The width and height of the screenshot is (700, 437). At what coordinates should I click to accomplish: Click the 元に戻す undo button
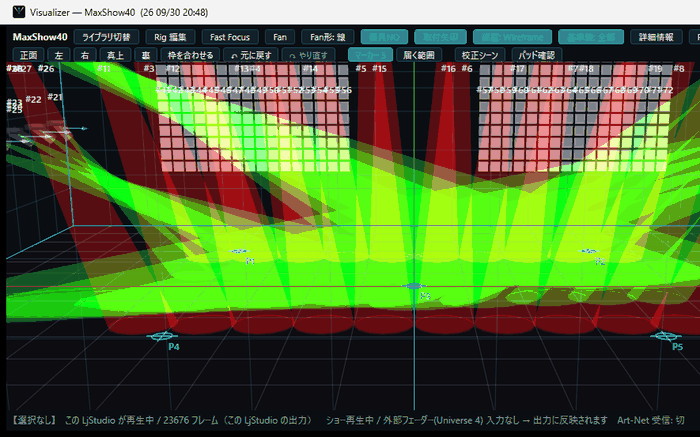251,55
